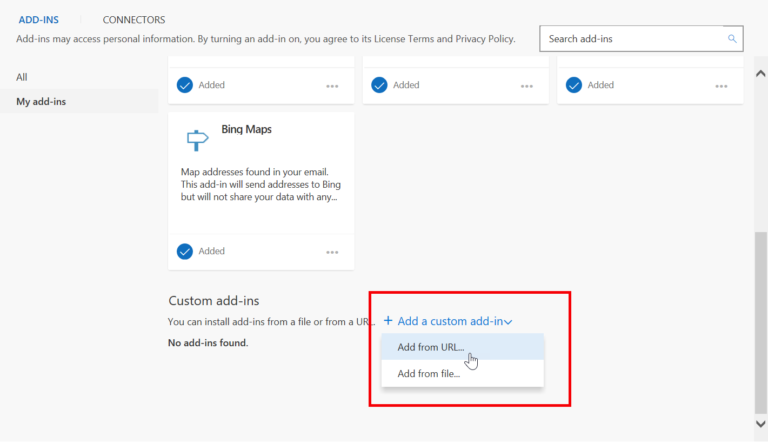Image resolution: width=768 pixels, height=442 pixels.
Task: Select the ADD-INS tab
Action: [40, 20]
